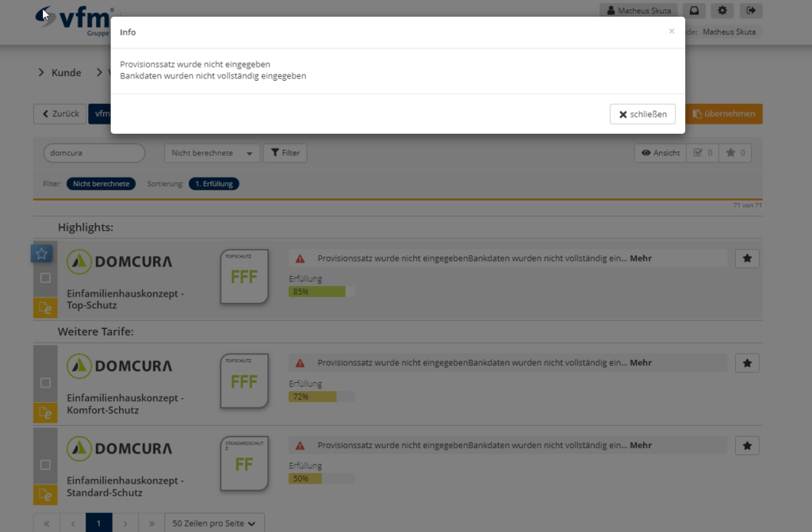Go to next page of results
Image resolution: width=812 pixels, height=532 pixels.
click(x=125, y=523)
